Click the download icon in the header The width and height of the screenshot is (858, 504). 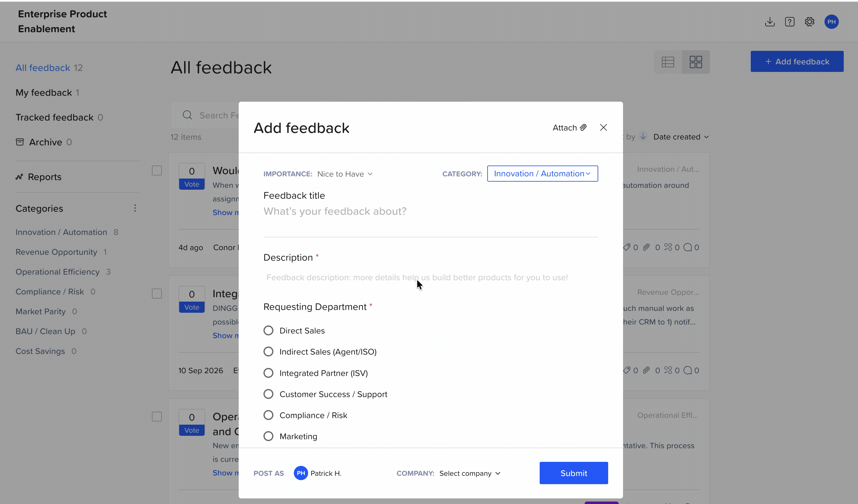(769, 22)
